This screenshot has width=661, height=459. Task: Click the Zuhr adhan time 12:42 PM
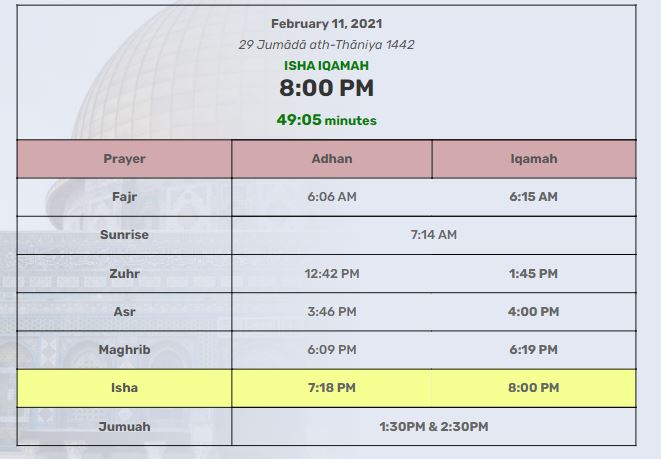332,273
